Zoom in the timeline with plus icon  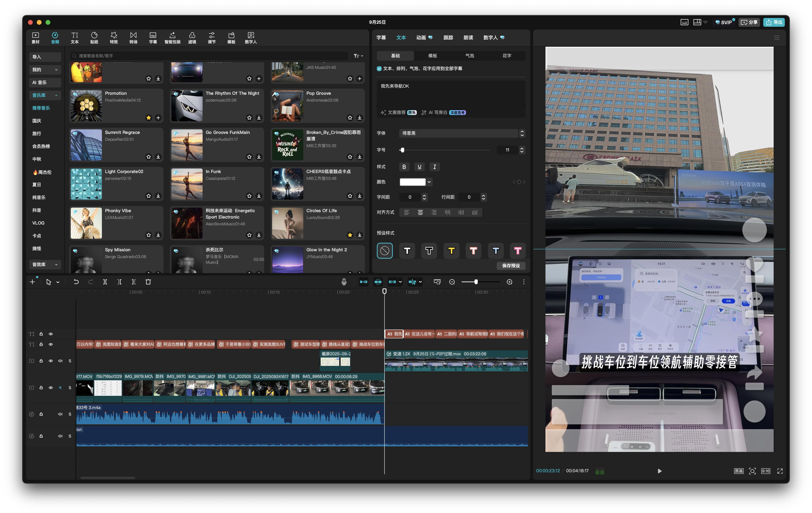point(509,282)
